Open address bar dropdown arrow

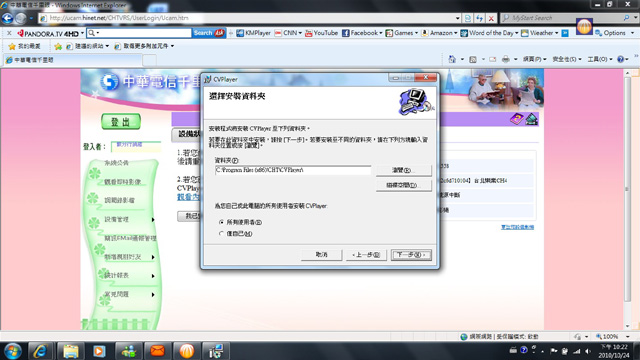click(457, 18)
